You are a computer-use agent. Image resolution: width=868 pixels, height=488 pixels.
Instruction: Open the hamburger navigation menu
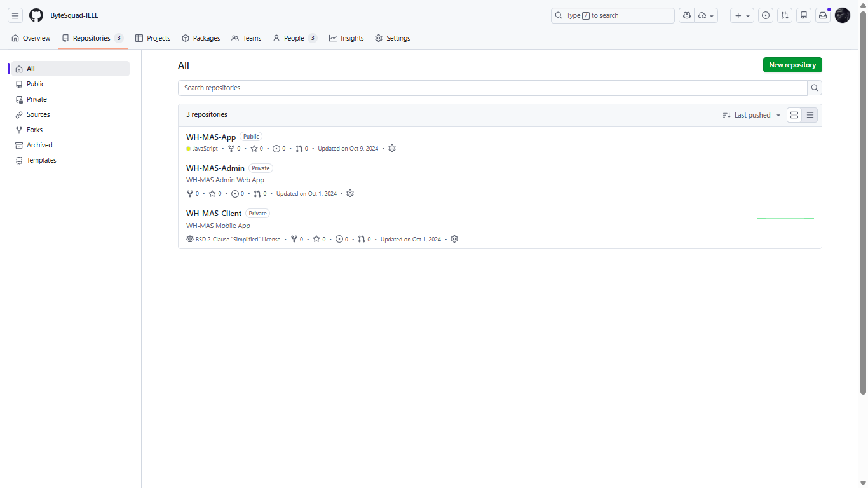(x=15, y=15)
